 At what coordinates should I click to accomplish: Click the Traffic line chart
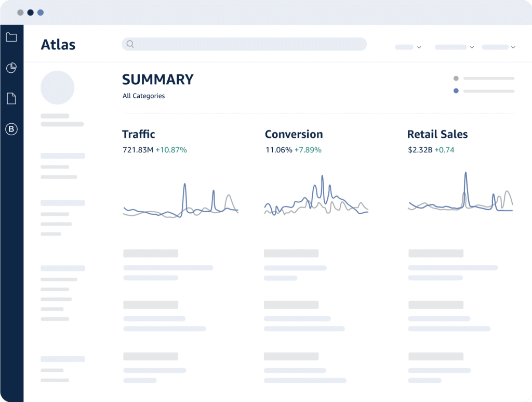click(x=180, y=200)
